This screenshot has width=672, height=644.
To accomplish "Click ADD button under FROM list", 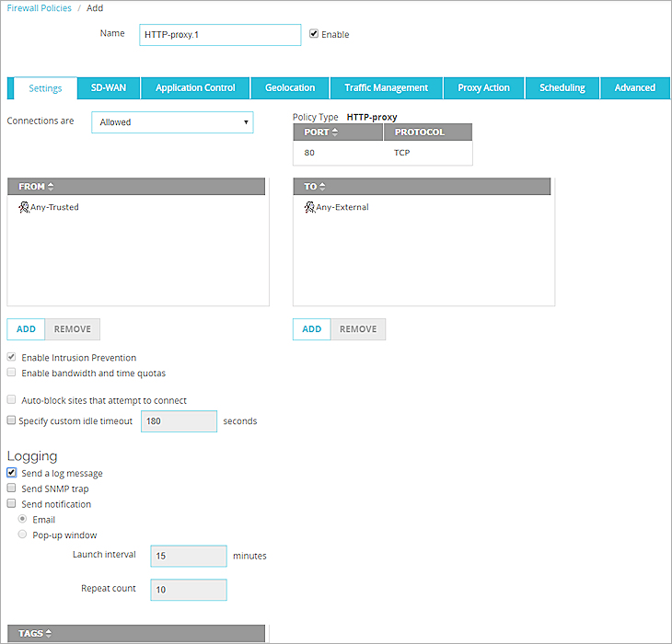I will click(26, 329).
